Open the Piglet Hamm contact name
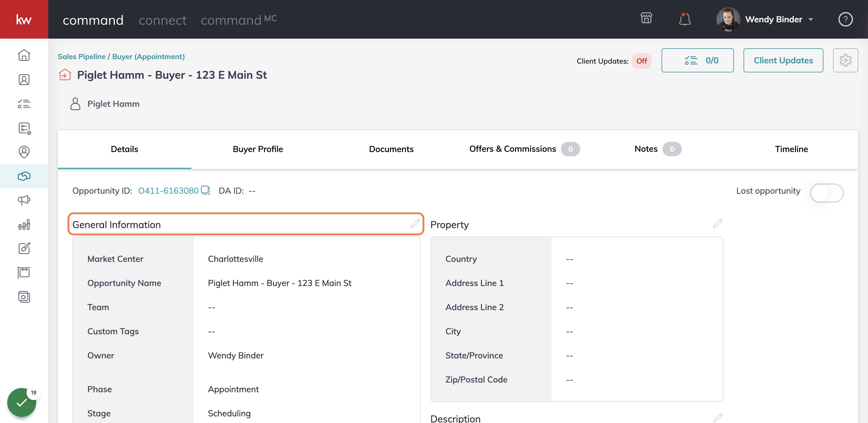868x423 pixels. pos(113,104)
